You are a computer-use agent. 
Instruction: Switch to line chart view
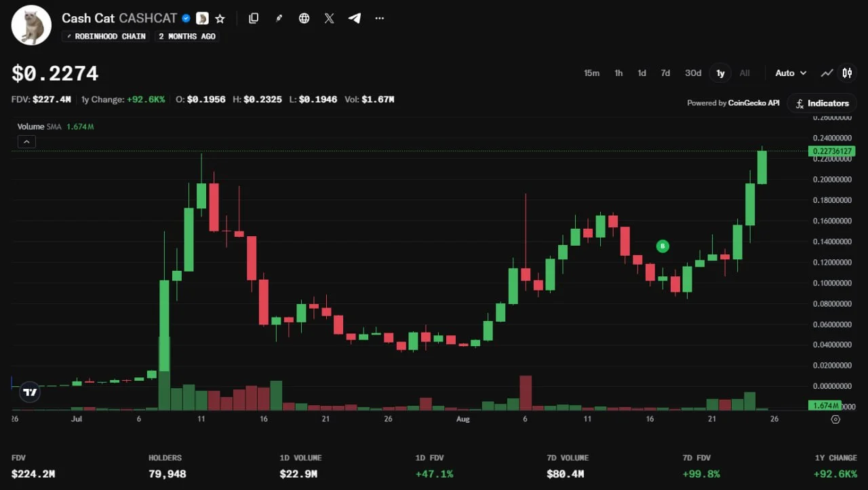click(827, 73)
